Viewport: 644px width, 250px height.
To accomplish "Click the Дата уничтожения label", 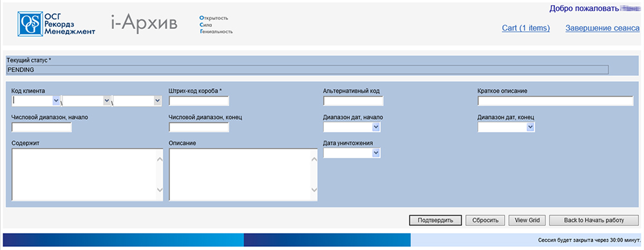I will point(348,143).
